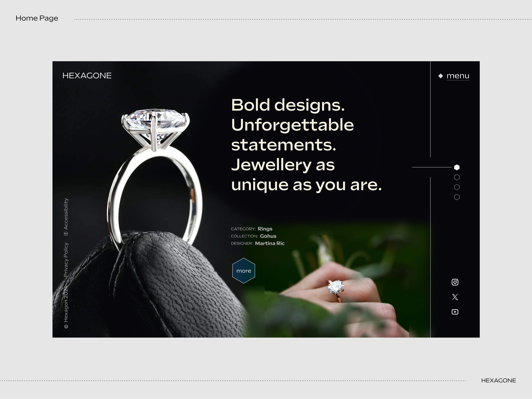Open the Privacy Policy link
532x399 pixels.
(66, 260)
